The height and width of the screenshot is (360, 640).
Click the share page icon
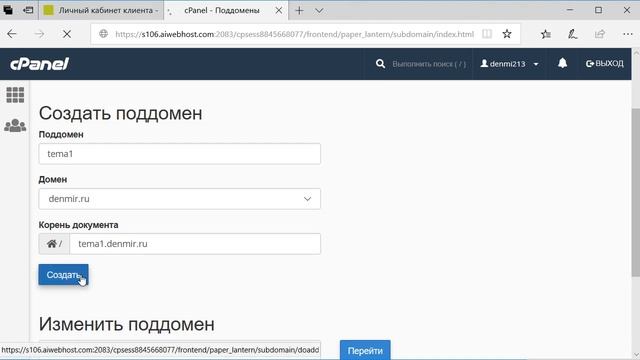[600, 34]
